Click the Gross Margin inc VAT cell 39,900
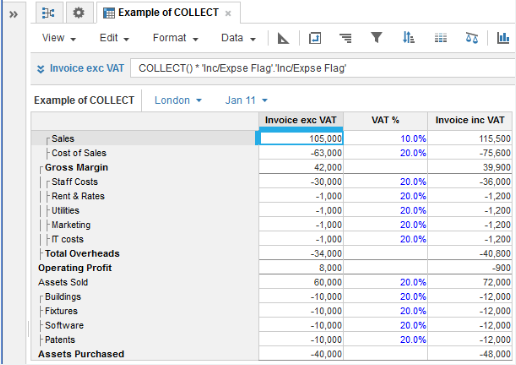This screenshot has width=516, height=365. pyautogui.click(x=470, y=167)
